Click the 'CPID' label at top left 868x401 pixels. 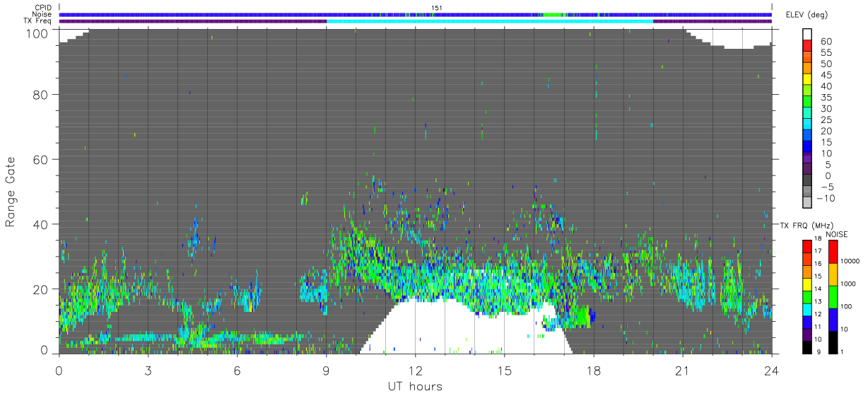(43, 8)
